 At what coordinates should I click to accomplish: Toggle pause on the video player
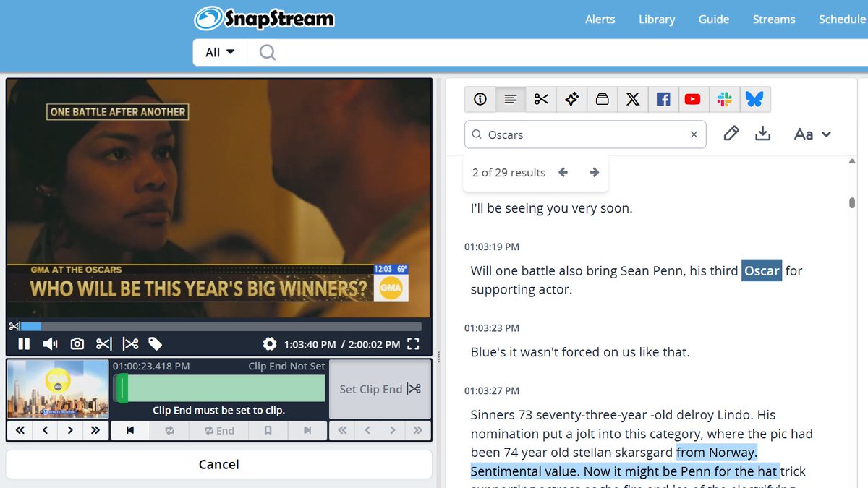pyautogui.click(x=23, y=343)
